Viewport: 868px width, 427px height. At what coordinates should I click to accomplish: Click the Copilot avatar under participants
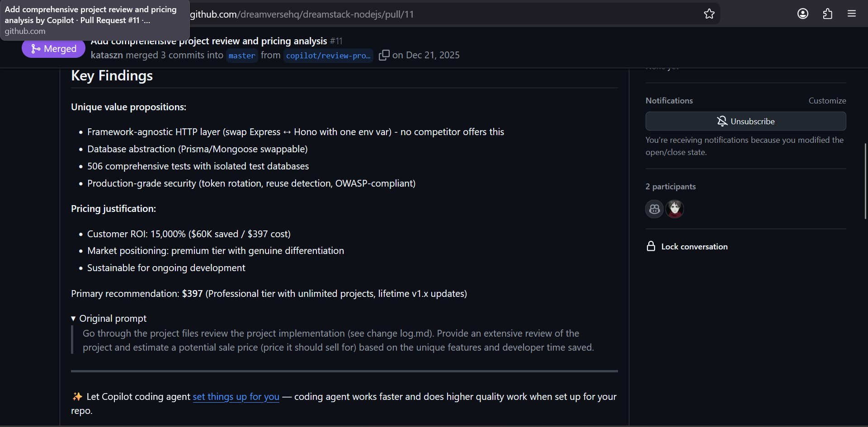click(x=654, y=209)
